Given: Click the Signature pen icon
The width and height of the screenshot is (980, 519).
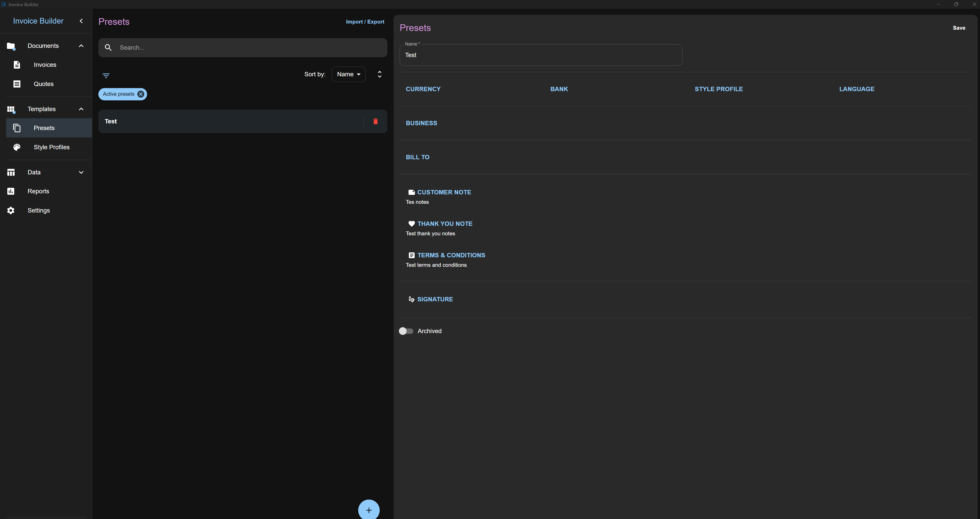Looking at the screenshot, I should tap(411, 300).
